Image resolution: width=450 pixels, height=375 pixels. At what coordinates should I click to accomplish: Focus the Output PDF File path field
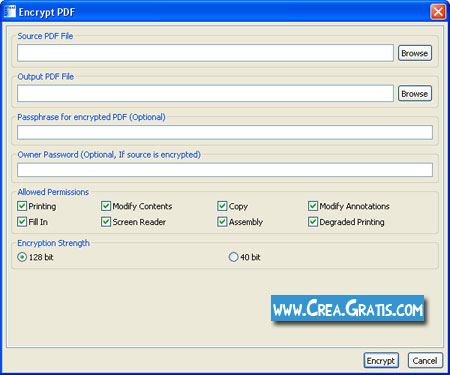point(205,93)
